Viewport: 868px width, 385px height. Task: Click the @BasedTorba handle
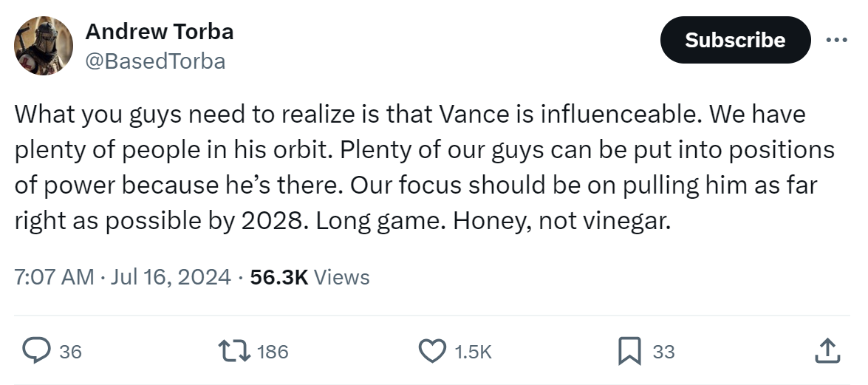tap(155, 61)
